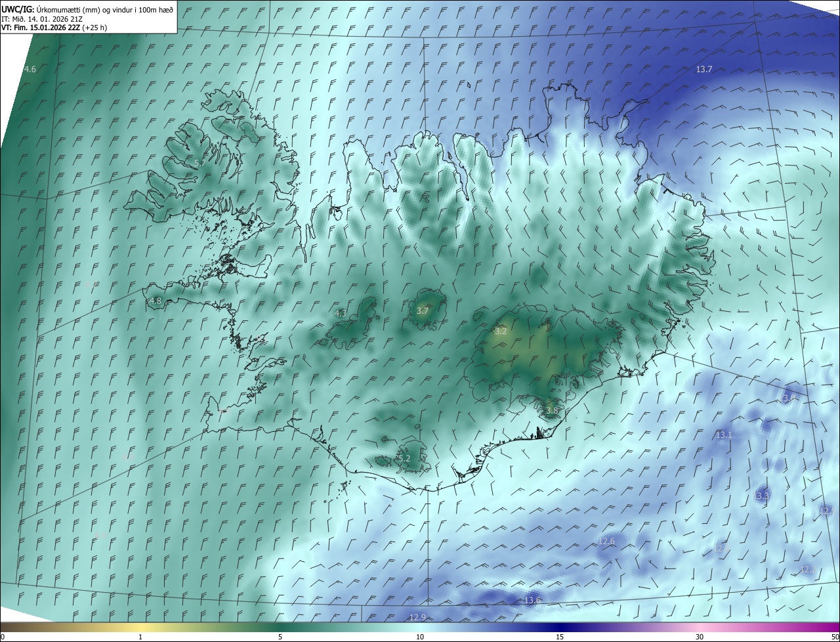Click the 4.8 value on the Snæfellsnes peninsula

(156, 301)
